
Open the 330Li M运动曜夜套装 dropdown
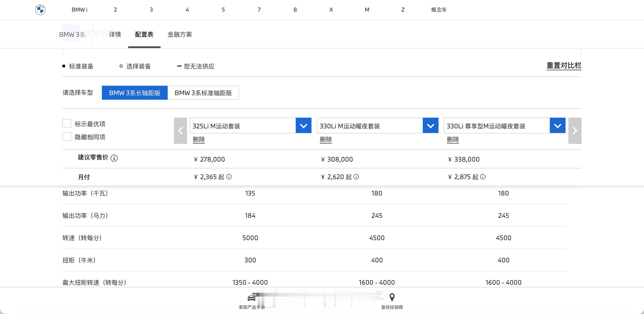click(x=430, y=126)
